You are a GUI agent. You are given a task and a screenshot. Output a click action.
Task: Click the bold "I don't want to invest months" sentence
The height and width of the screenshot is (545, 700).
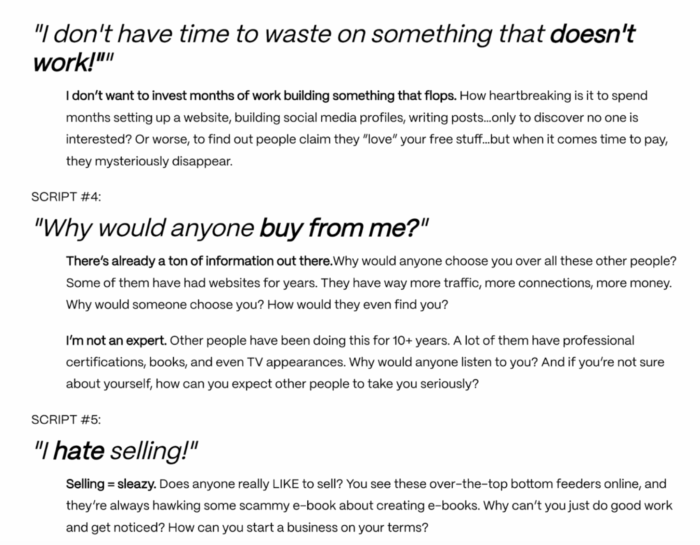[261, 97]
